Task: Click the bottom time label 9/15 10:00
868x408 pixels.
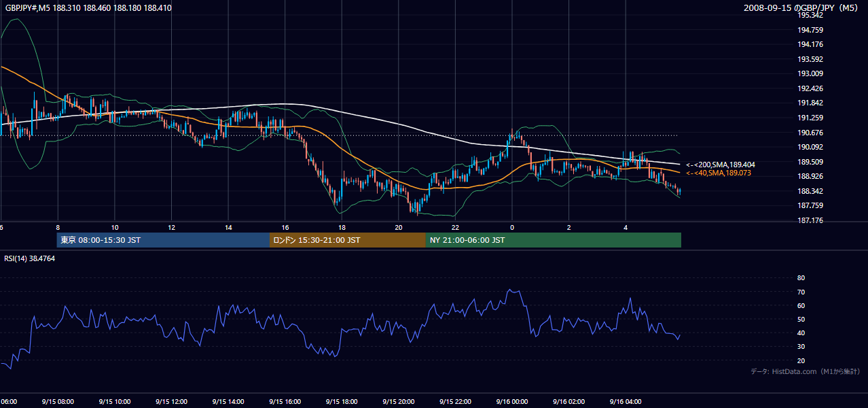Action: [115, 402]
